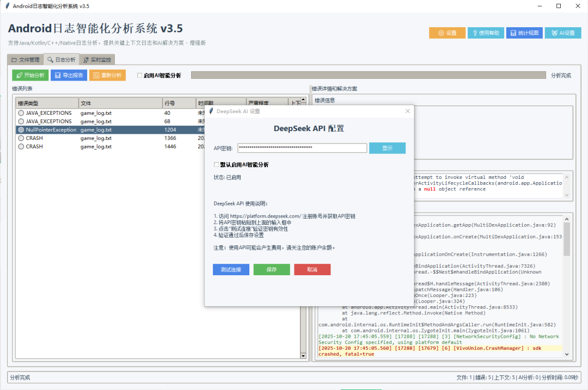
Task: Click the 上下 column header
Action: 296,103
